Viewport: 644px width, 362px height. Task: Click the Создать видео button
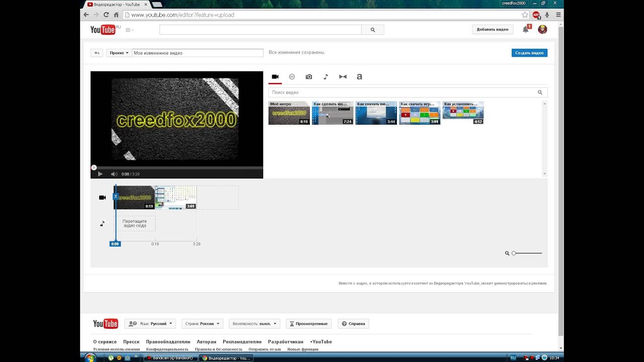(529, 53)
